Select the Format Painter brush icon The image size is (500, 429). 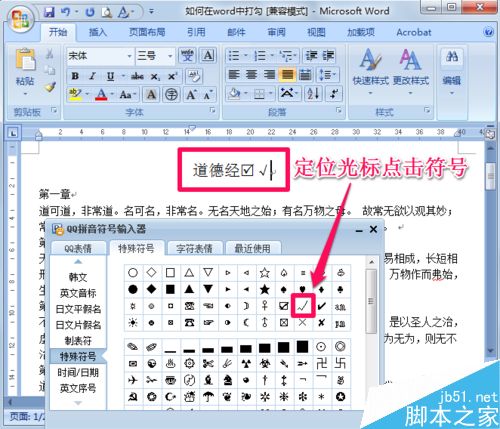50,87
